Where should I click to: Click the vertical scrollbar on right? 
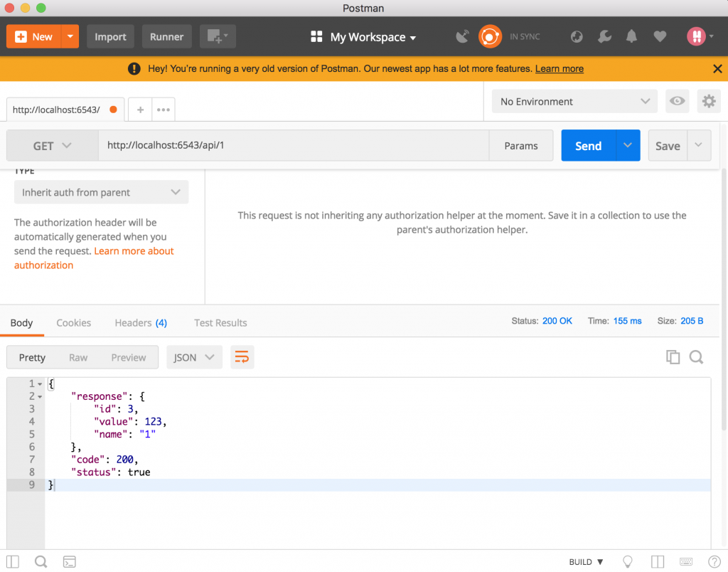[x=723, y=300]
